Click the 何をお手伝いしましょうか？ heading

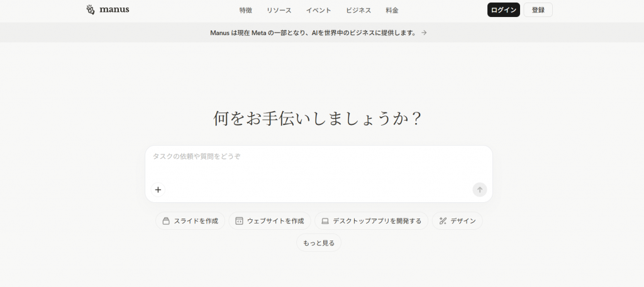point(318,118)
